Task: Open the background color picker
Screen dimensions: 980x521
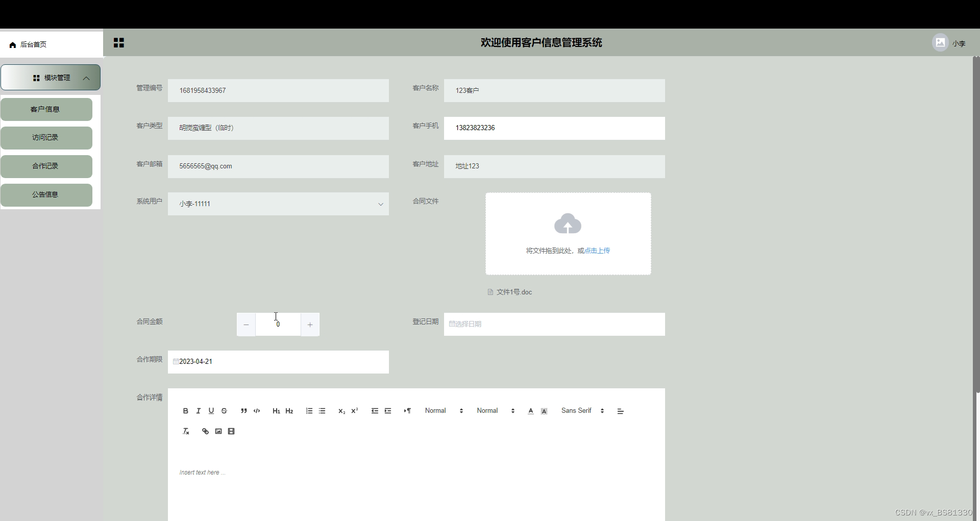Action: click(544, 411)
